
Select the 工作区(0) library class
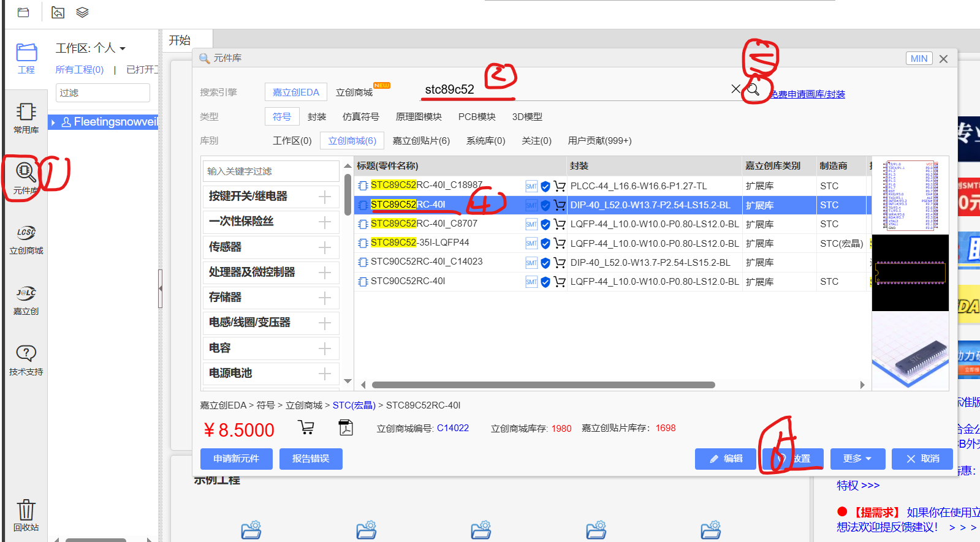point(292,141)
